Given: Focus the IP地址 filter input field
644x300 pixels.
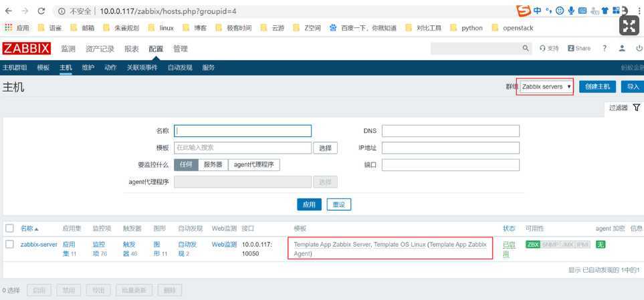Looking at the screenshot, I should (x=451, y=148).
